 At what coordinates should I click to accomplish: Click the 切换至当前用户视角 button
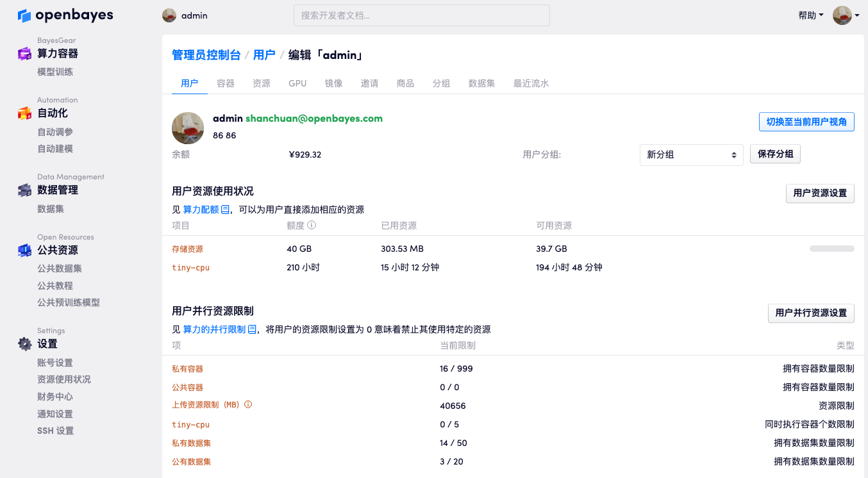[x=806, y=122]
